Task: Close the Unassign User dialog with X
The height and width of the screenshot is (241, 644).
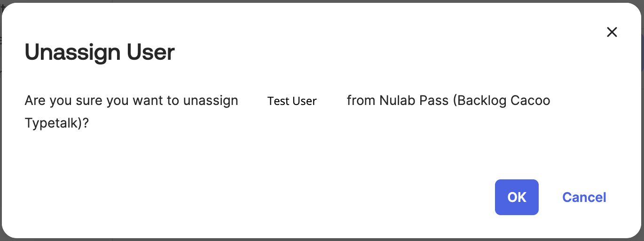Action: point(612,32)
